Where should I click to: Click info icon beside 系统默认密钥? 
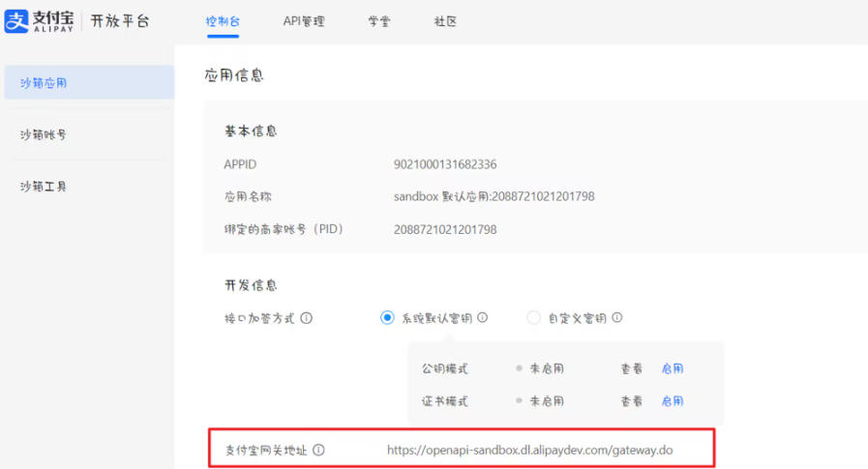482,317
